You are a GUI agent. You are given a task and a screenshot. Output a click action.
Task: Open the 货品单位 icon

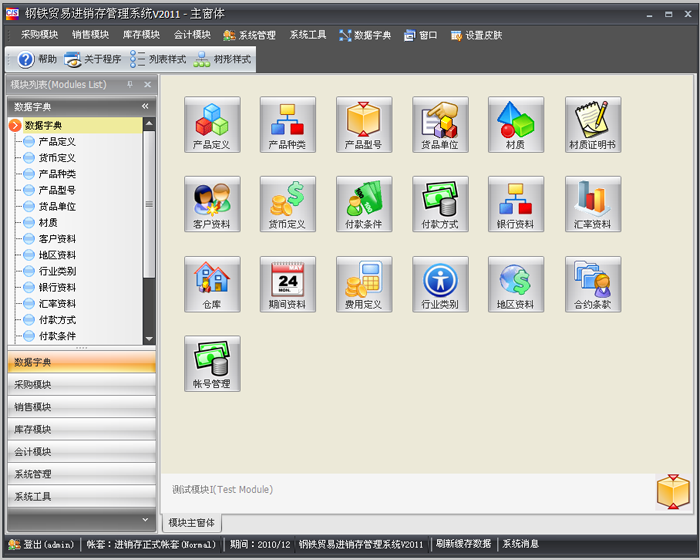click(x=440, y=124)
